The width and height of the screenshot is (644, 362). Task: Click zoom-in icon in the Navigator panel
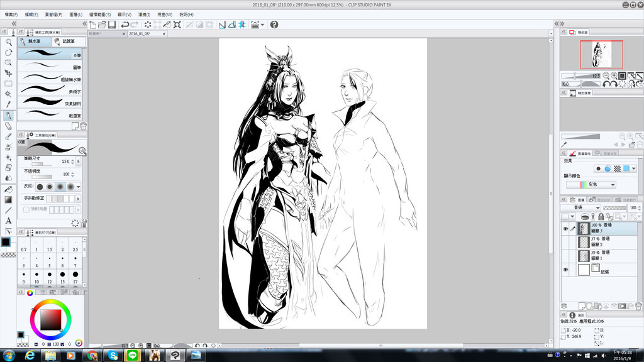click(x=614, y=75)
